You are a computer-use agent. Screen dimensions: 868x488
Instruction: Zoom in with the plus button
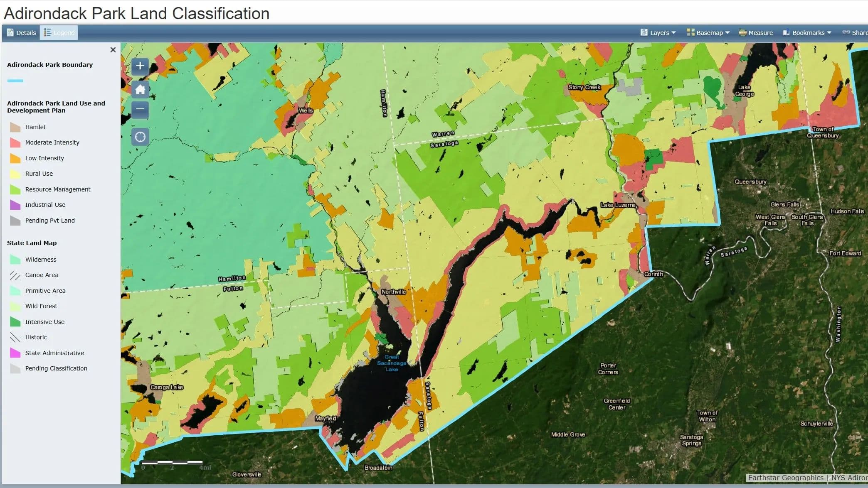[140, 66]
